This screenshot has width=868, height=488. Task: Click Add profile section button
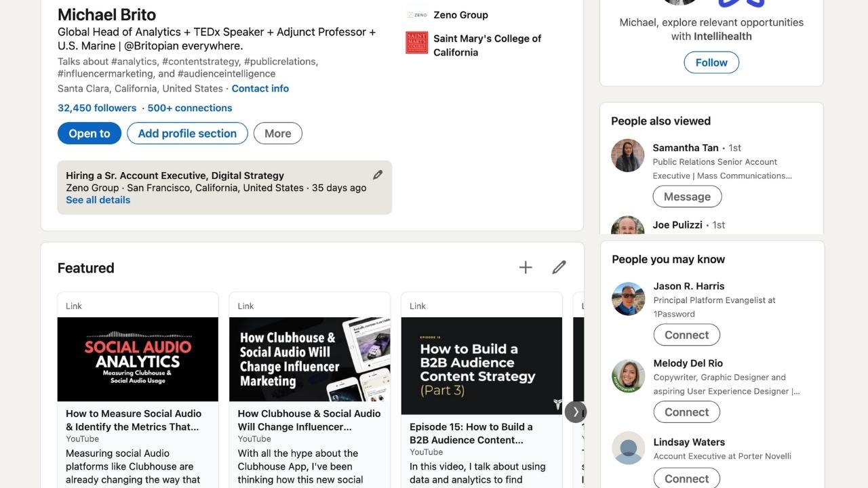click(187, 134)
